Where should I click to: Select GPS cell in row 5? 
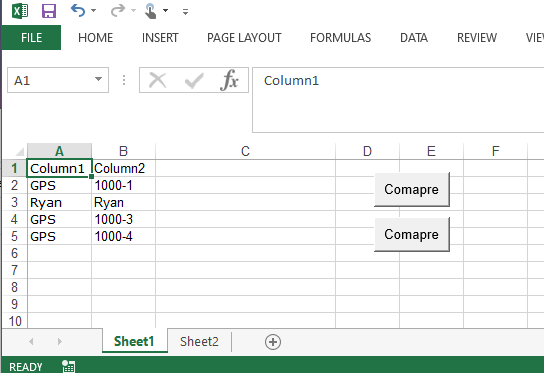click(59, 236)
